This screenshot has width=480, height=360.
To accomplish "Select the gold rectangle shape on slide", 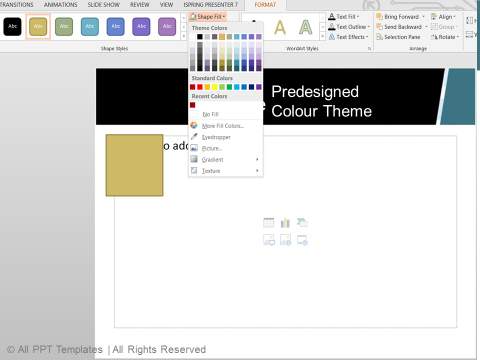I will click(134, 165).
